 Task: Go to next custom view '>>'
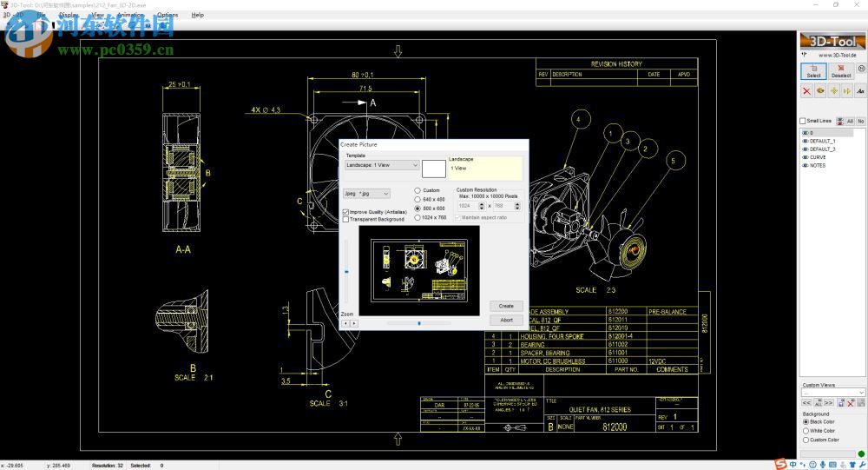pos(829,403)
